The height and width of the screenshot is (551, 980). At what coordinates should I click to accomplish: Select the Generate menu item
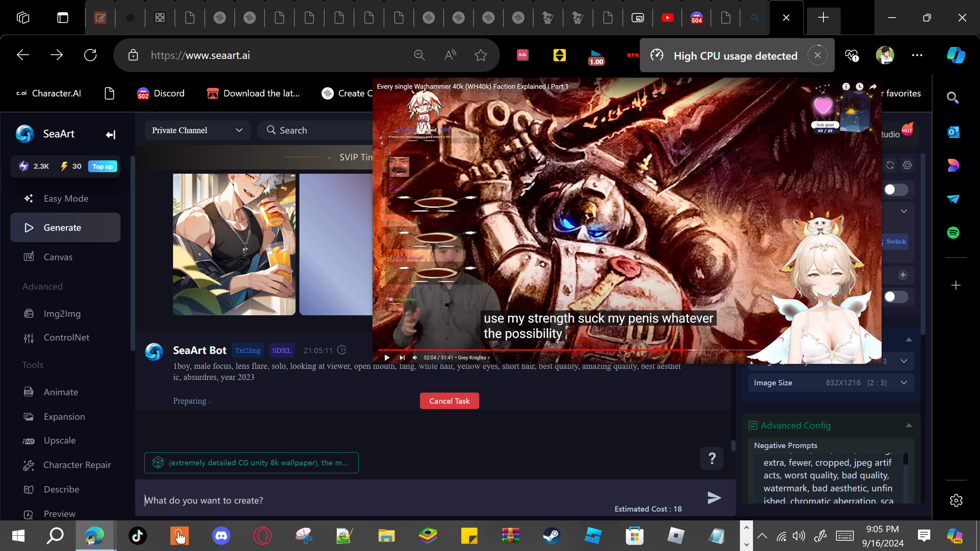pyautogui.click(x=65, y=228)
